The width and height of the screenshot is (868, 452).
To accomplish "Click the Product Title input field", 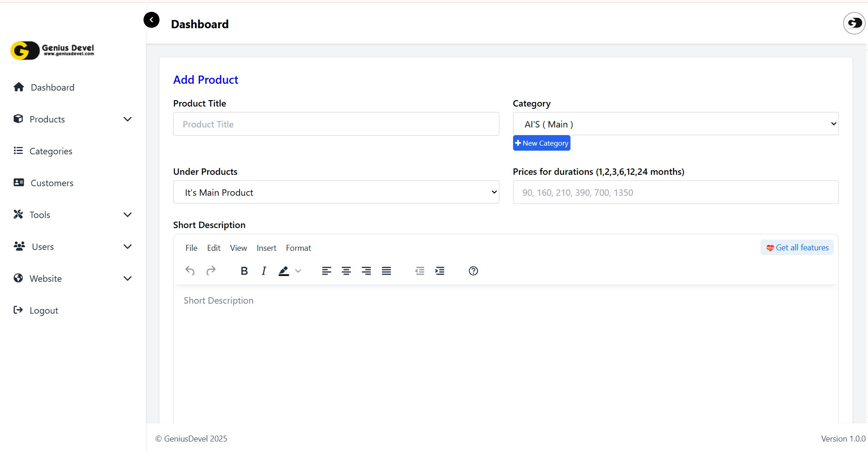I will pyautogui.click(x=336, y=124).
